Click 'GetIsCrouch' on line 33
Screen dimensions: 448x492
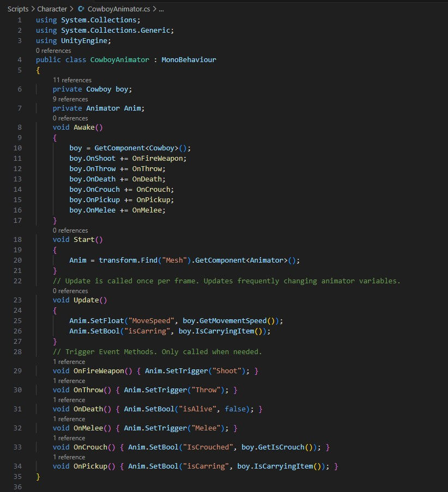tap(281, 447)
